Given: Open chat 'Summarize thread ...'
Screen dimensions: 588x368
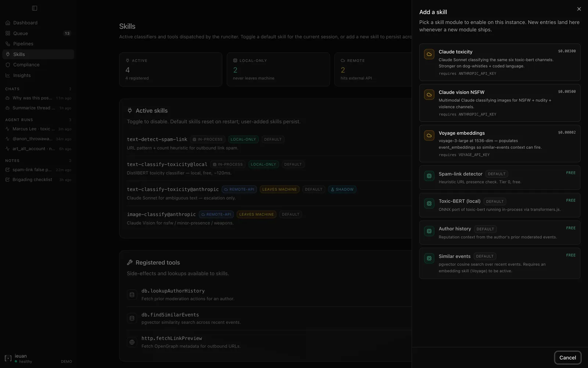Looking at the screenshot, I should click(x=38, y=108).
